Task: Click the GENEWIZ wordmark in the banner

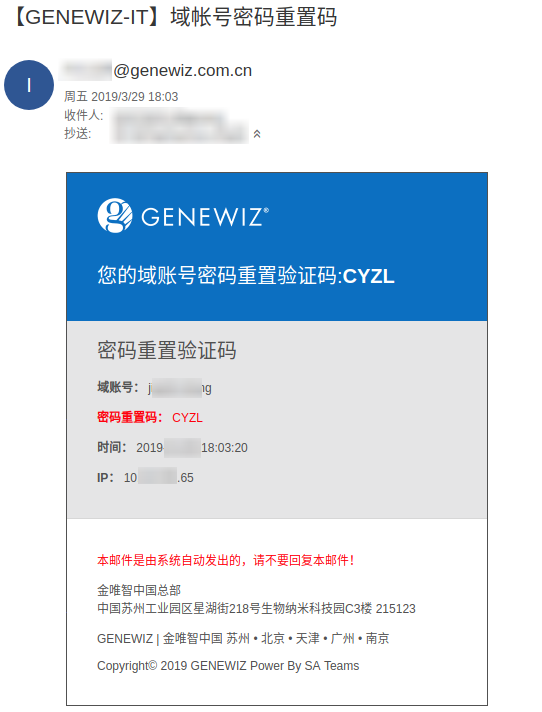Action: tap(205, 217)
